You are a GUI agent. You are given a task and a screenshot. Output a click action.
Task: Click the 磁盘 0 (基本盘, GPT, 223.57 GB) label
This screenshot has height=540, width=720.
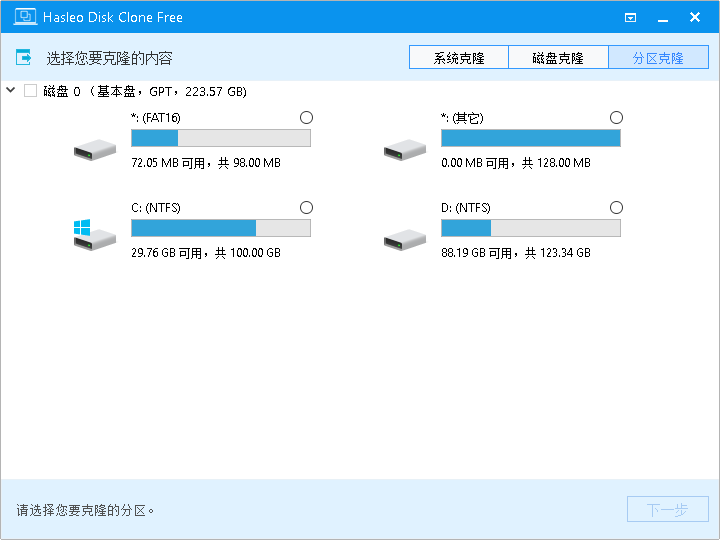[x=145, y=91]
